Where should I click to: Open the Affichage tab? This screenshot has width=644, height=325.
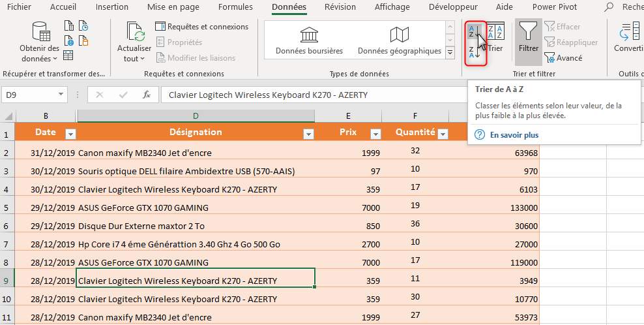[x=392, y=7]
